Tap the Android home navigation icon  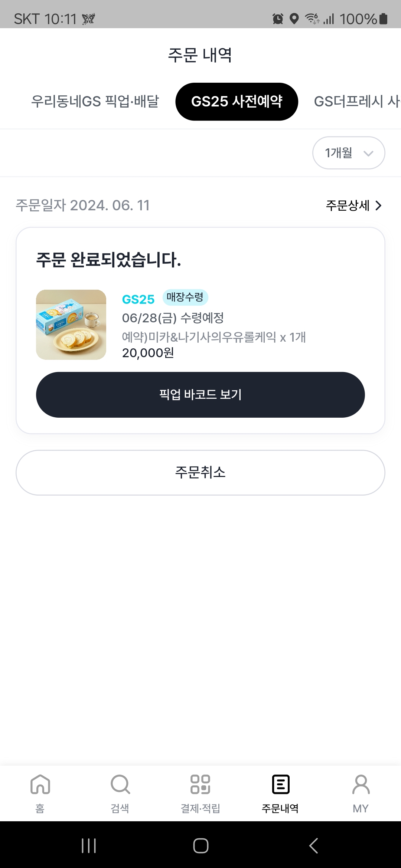(200, 846)
